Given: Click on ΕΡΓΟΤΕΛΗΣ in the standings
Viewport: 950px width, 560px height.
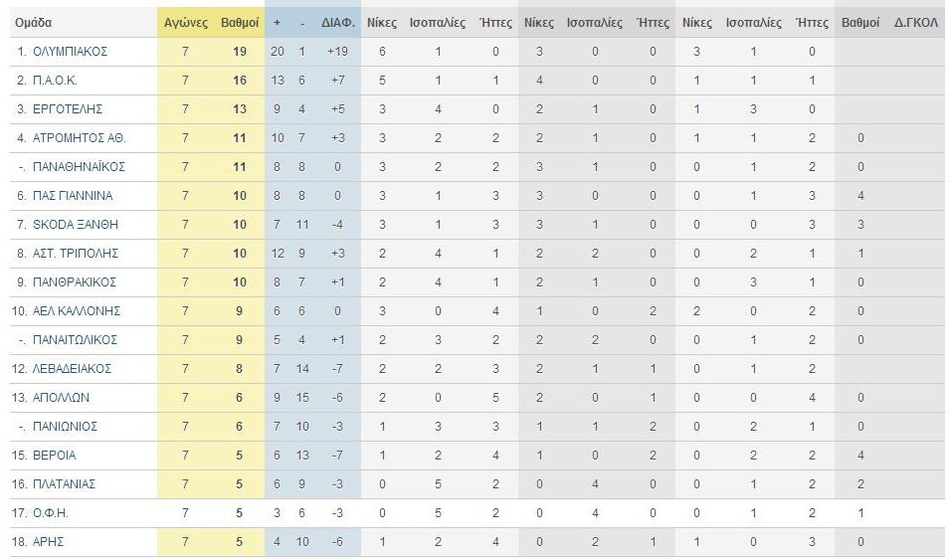Looking at the screenshot, I should (x=68, y=109).
